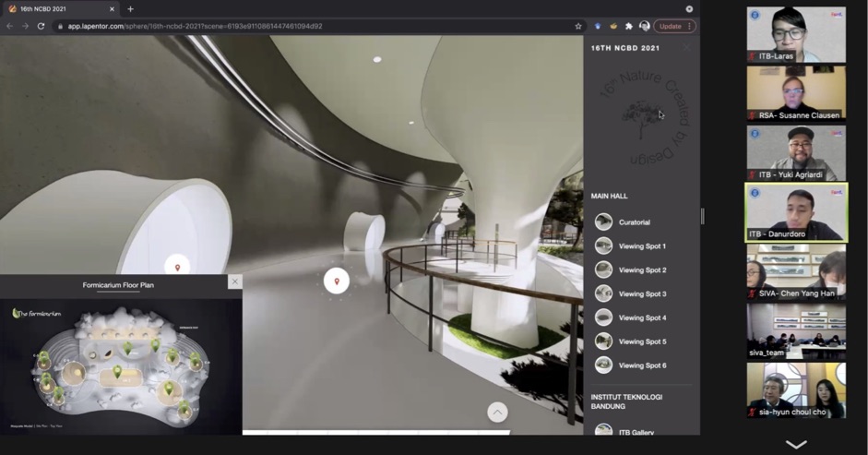868x455 pixels.
Task: Go to Viewing Spot 1
Action: pyautogui.click(x=641, y=246)
